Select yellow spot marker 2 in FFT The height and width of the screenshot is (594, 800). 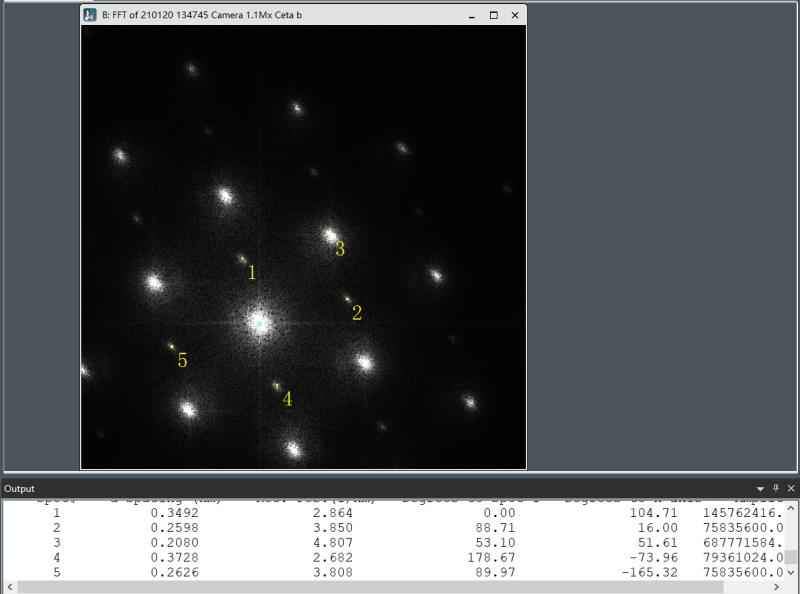pyautogui.click(x=356, y=313)
